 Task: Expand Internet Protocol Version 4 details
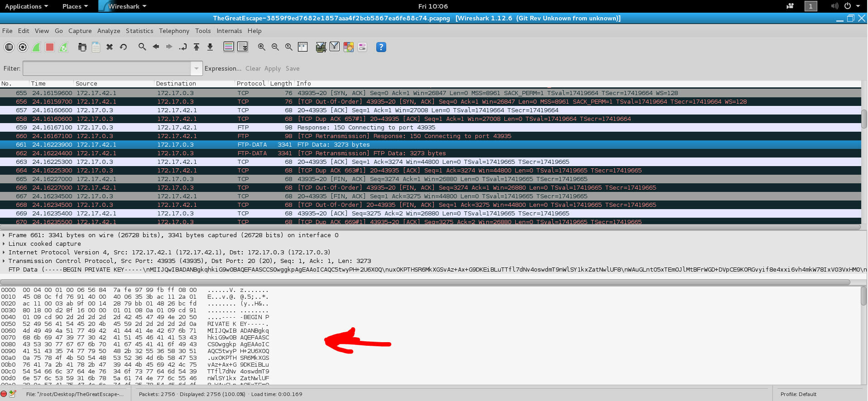point(4,252)
